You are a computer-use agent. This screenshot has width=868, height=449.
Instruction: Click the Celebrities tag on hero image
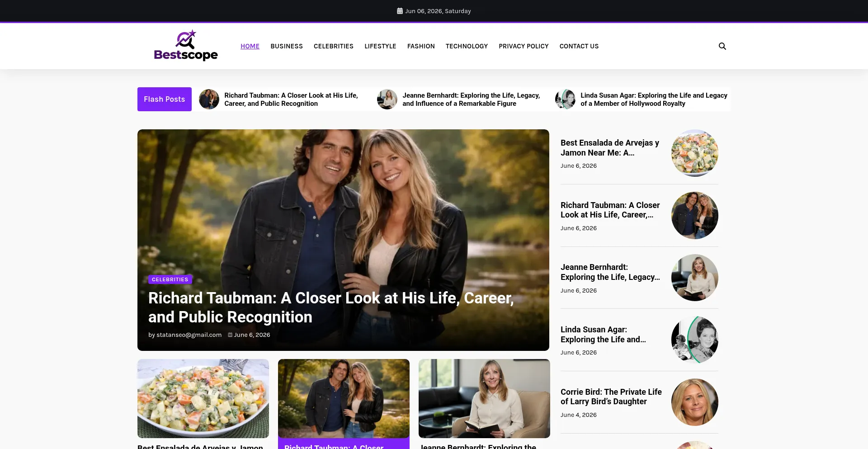point(170,279)
